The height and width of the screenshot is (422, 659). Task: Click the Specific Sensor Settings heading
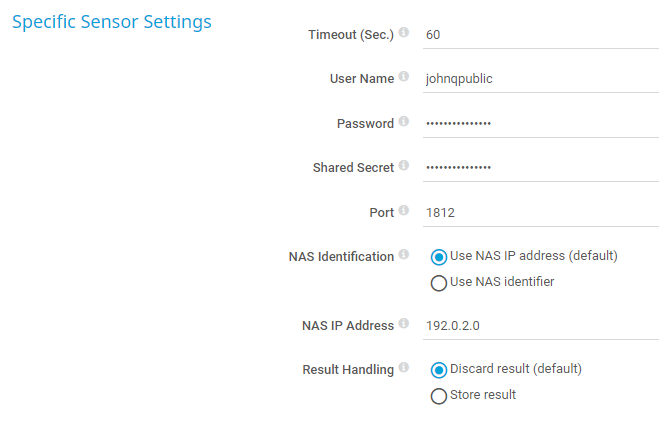pyautogui.click(x=111, y=21)
